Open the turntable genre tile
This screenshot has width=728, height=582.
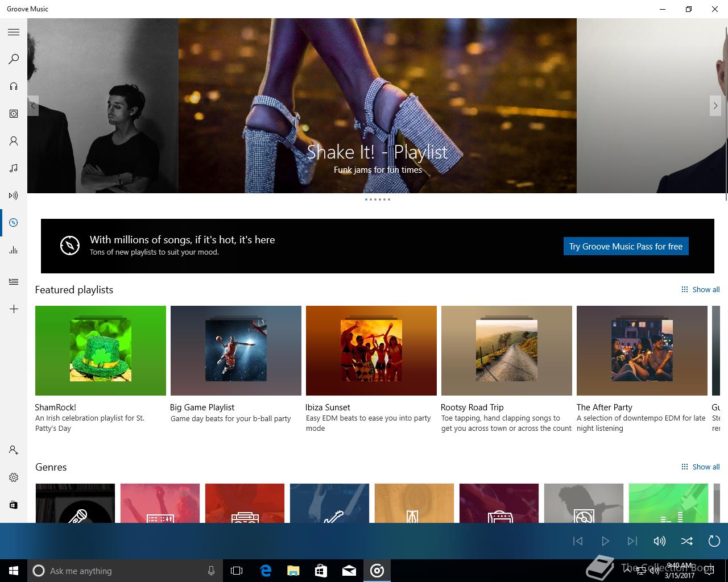coord(584,503)
